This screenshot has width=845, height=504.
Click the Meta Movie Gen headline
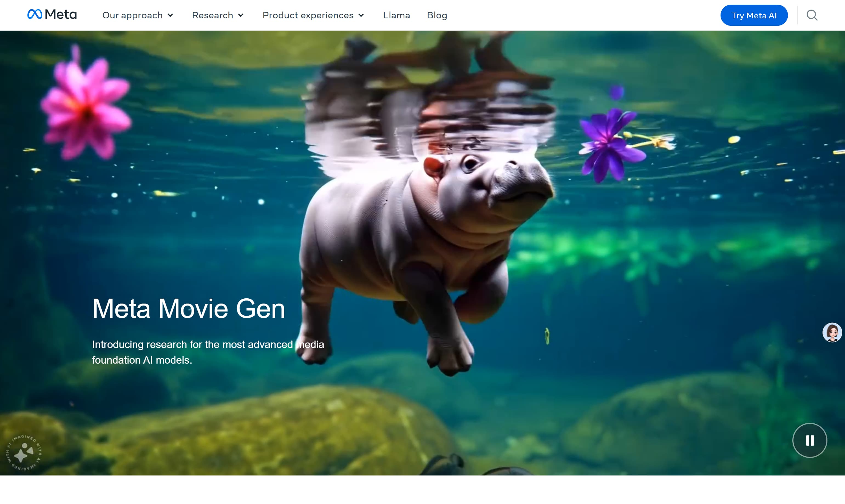[188, 308]
